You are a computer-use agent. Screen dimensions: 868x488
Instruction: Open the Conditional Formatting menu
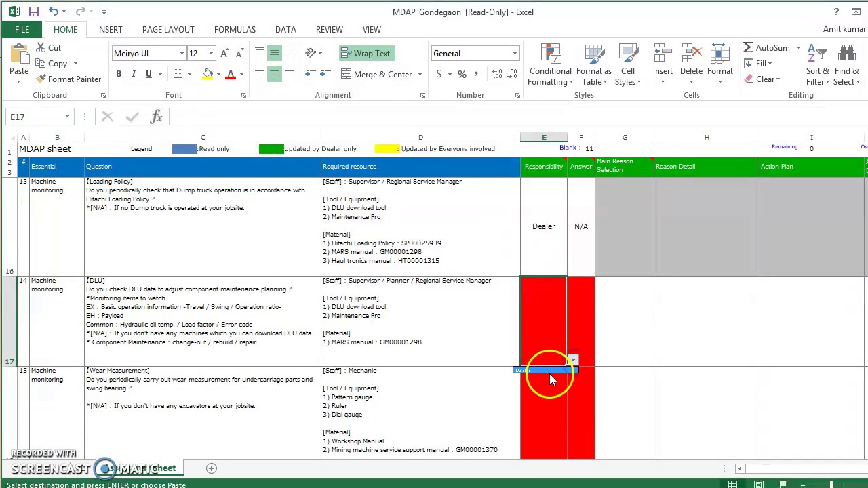[x=551, y=65]
